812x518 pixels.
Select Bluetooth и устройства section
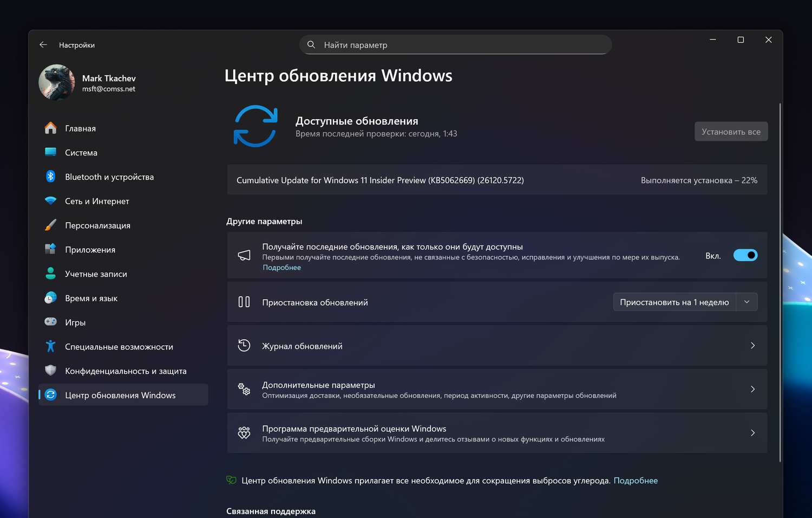tap(123, 177)
